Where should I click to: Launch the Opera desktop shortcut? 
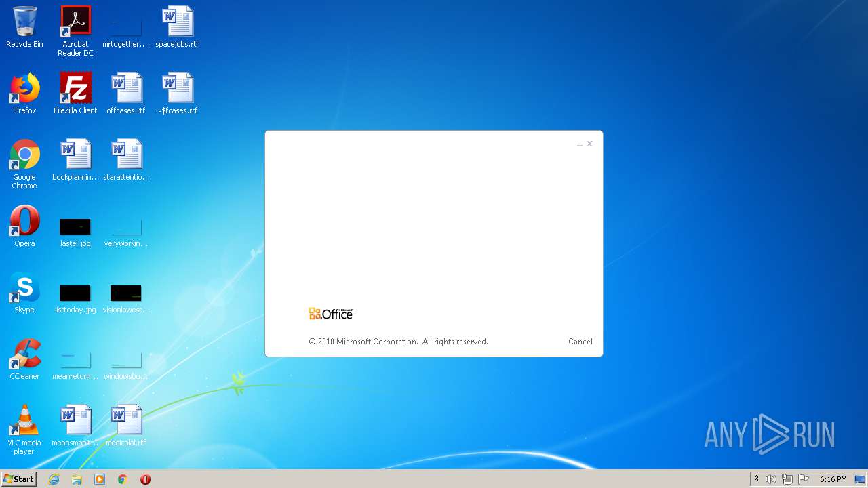pyautogui.click(x=24, y=226)
